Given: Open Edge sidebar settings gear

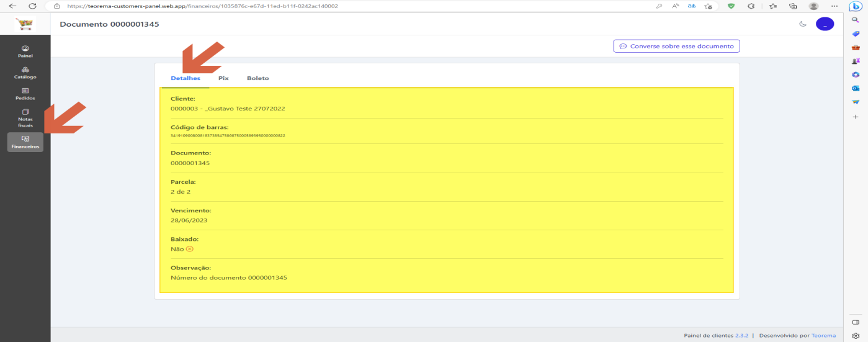Looking at the screenshot, I should [856, 336].
